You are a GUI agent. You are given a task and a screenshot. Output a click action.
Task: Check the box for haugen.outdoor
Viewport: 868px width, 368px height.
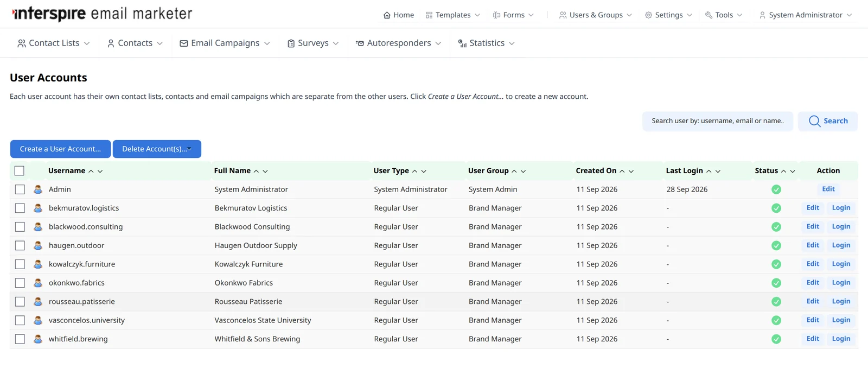tap(20, 245)
